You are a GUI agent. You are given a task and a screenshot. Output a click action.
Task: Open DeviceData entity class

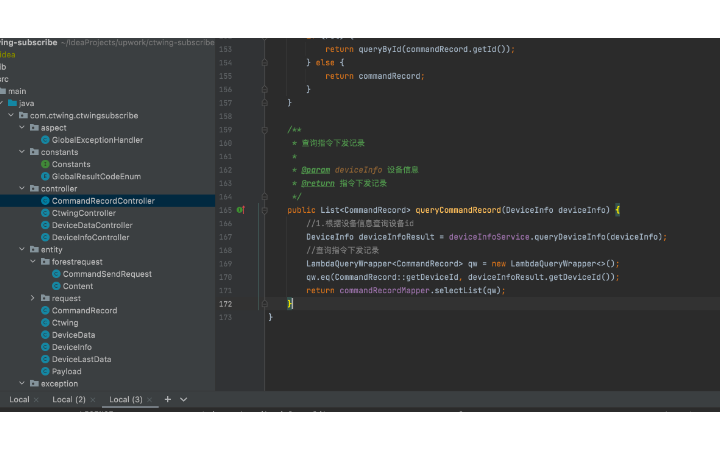[73, 335]
